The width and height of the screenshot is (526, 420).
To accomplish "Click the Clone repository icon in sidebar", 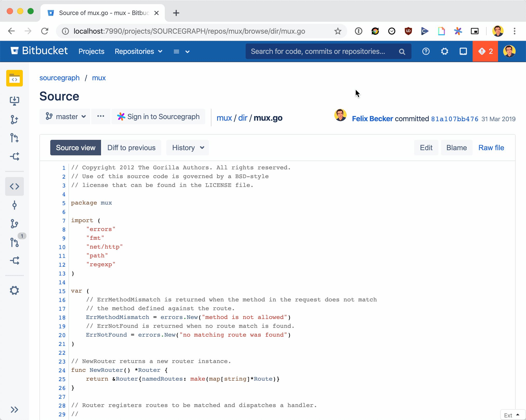I will pyautogui.click(x=15, y=101).
